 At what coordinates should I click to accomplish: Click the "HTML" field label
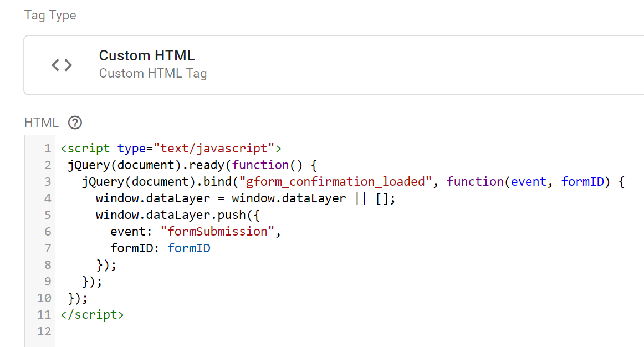click(41, 123)
